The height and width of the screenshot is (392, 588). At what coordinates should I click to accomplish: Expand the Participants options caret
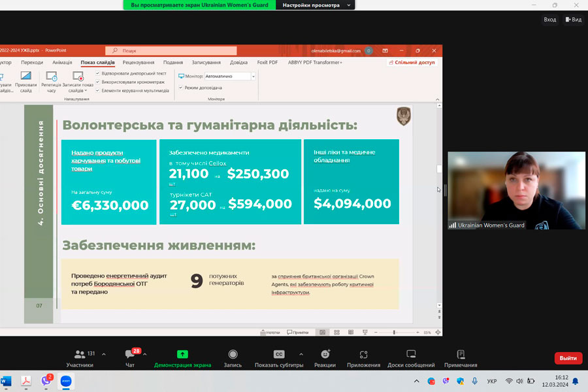pyautogui.click(x=104, y=354)
